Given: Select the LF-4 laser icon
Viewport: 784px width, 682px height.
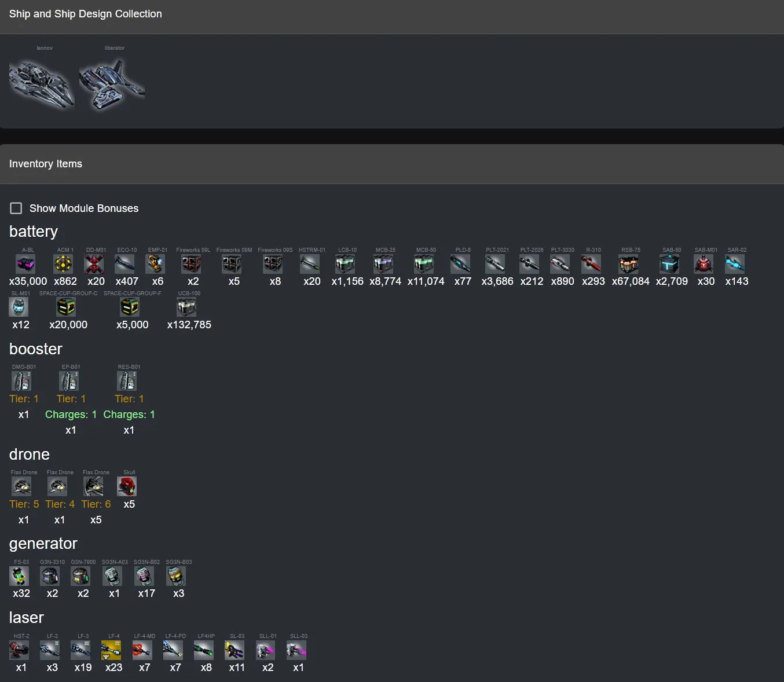Looking at the screenshot, I should point(111,650).
